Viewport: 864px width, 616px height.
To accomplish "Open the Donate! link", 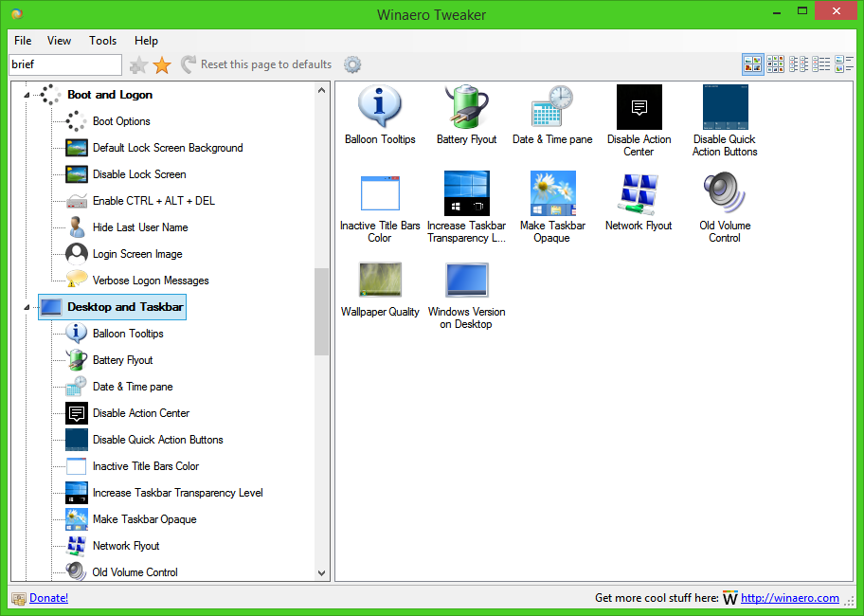I will point(48,598).
